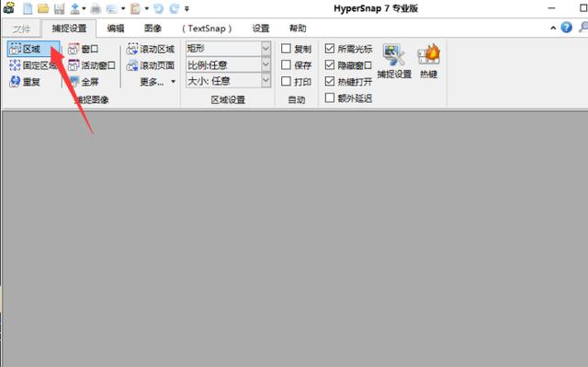Open the 矩形 region shape dropdown

pos(266,49)
